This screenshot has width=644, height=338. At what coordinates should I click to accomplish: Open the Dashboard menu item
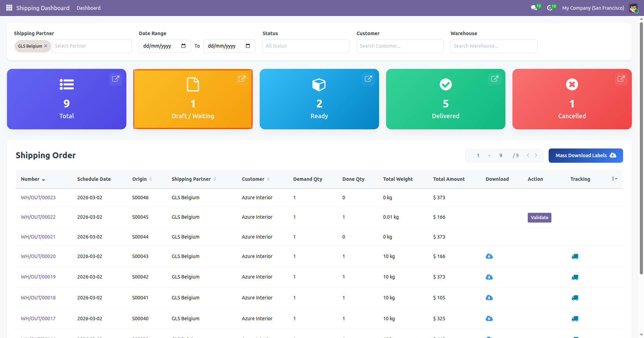tap(88, 8)
